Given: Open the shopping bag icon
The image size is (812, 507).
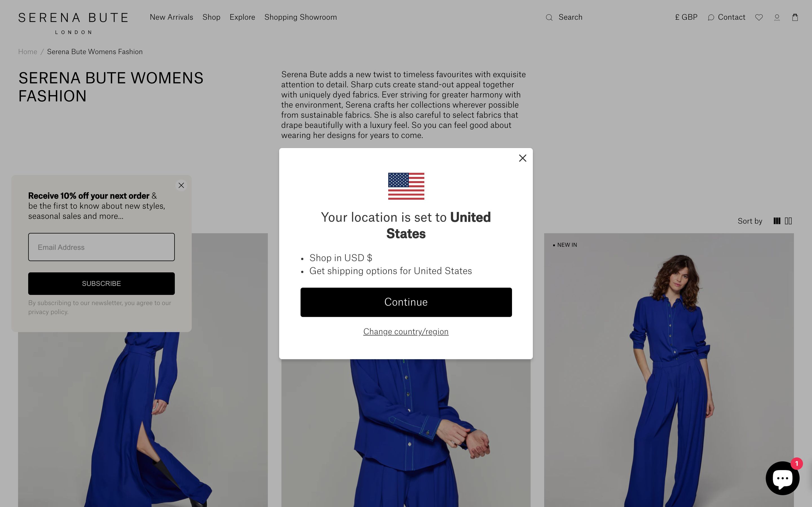Looking at the screenshot, I should click(x=795, y=17).
